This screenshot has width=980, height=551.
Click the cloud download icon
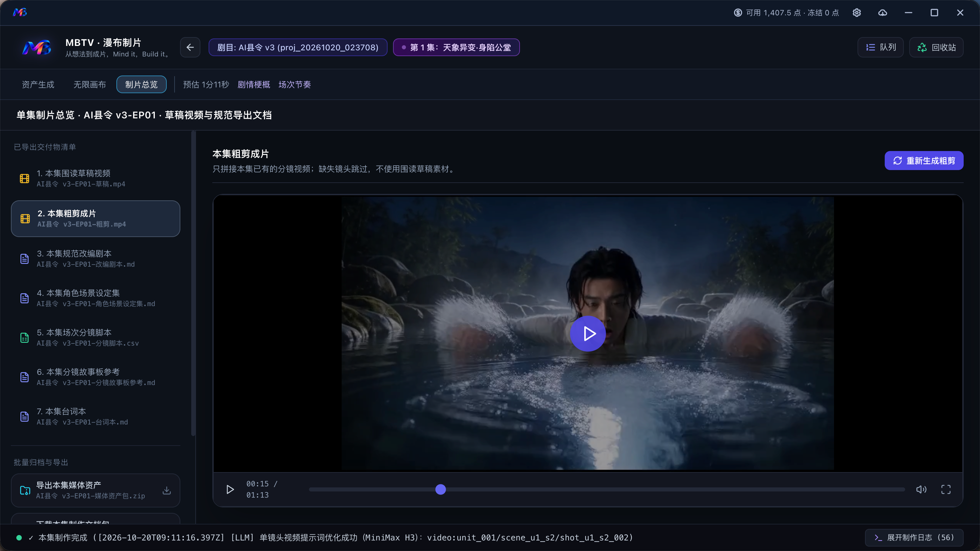point(883,13)
